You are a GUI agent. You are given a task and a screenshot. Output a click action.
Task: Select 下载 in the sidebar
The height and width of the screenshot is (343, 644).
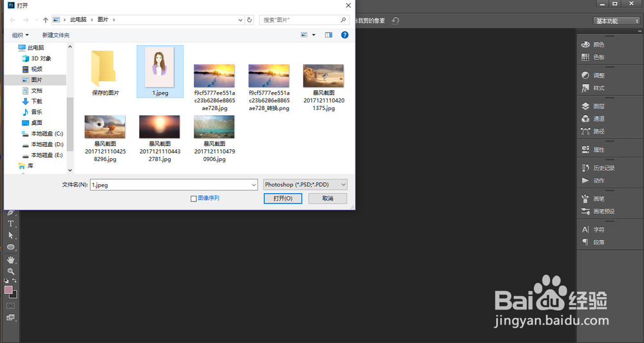click(x=32, y=101)
